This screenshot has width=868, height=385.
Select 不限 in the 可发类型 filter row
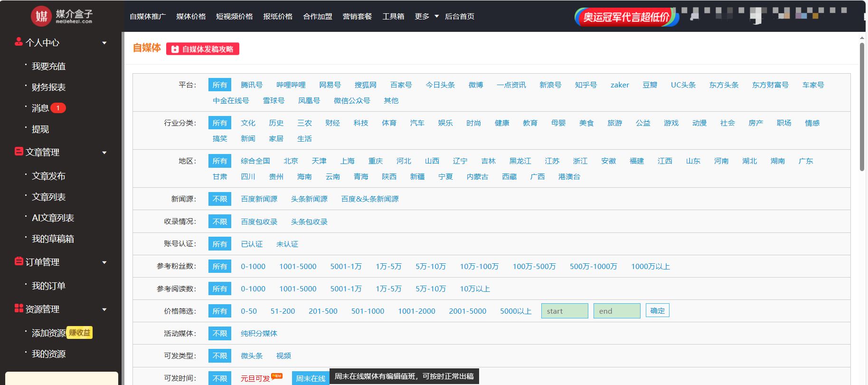220,356
